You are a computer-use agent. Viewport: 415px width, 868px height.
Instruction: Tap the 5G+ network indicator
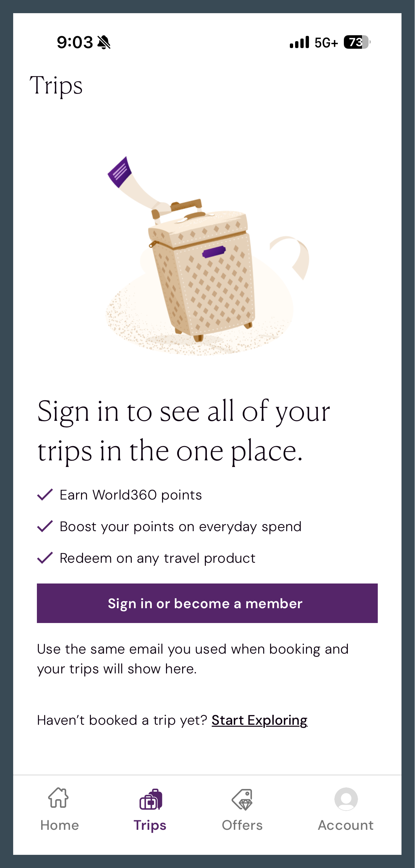click(x=326, y=43)
